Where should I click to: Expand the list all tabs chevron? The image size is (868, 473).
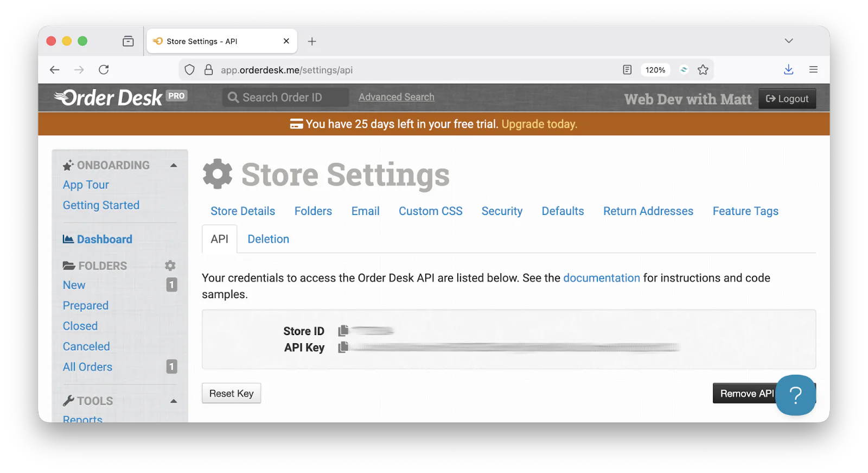(789, 41)
